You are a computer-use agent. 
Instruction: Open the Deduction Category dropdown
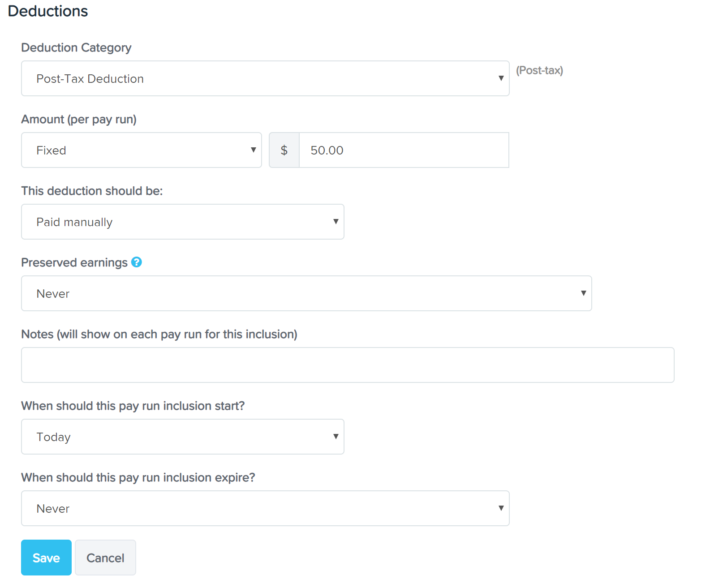click(265, 78)
